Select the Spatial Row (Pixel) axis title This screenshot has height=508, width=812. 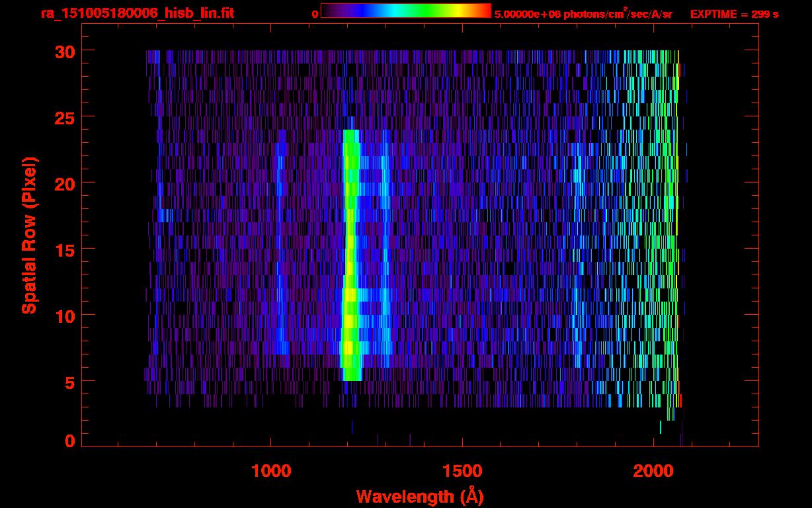pos(29,235)
